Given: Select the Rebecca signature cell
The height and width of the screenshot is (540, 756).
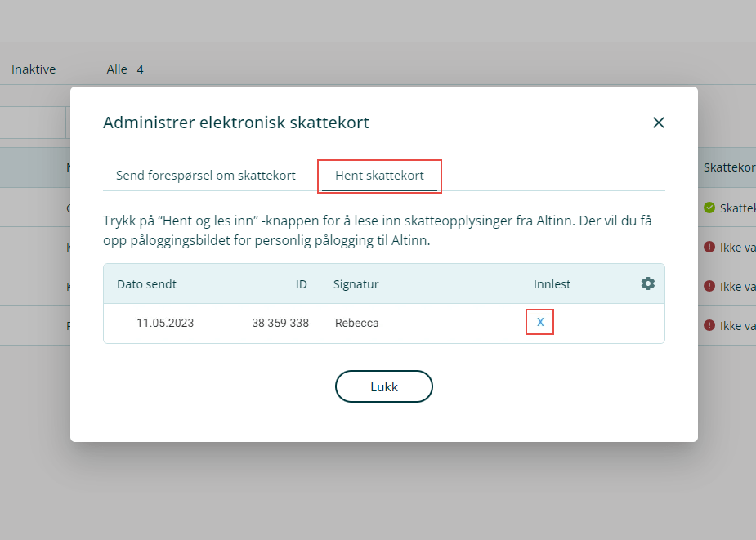Looking at the screenshot, I should (356, 323).
